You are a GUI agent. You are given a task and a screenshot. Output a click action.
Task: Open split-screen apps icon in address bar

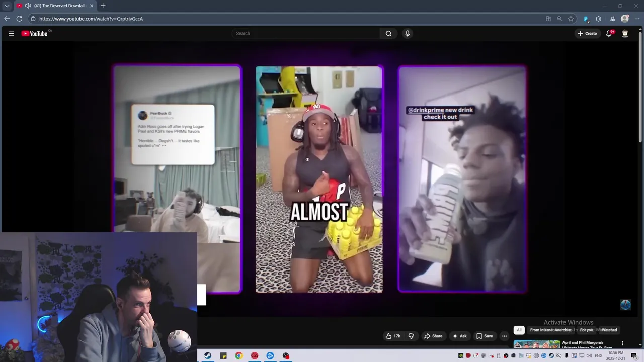548,19
